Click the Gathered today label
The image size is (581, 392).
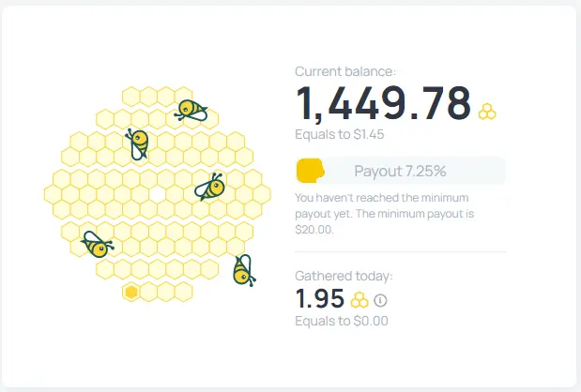point(344,276)
